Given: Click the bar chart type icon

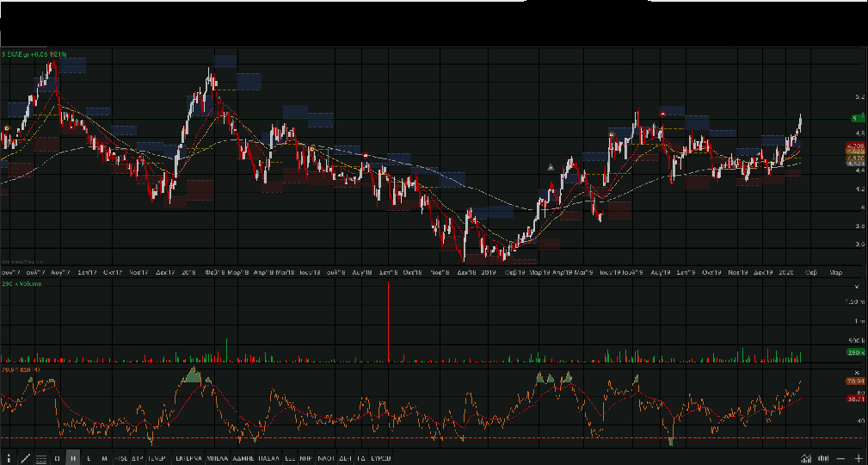Looking at the screenshot, I should (823, 458).
